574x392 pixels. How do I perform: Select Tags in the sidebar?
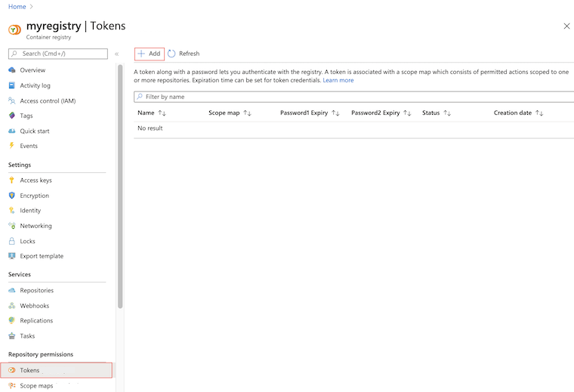(x=26, y=116)
